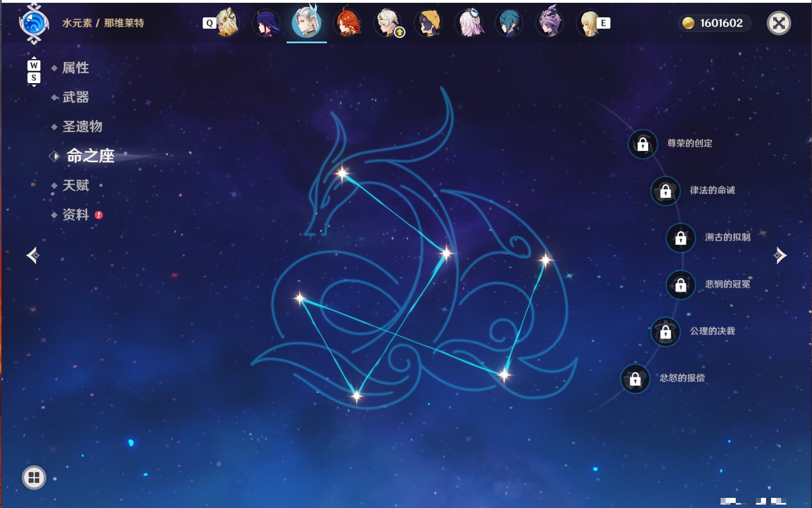The height and width of the screenshot is (508, 812).
Task: Open the 武器 weapon tab
Action: pos(76,97)
